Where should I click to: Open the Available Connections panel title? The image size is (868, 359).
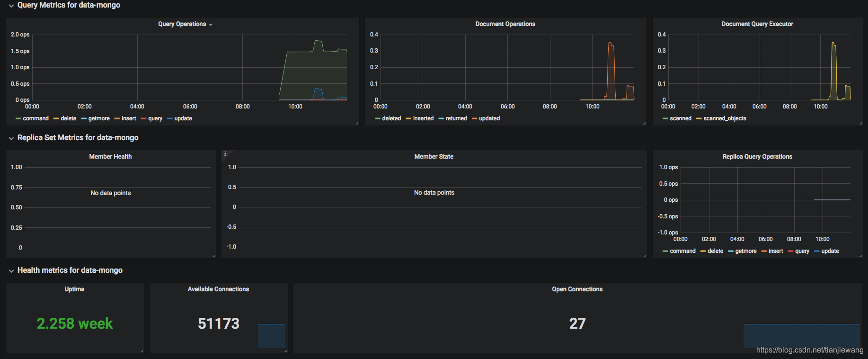218,289
